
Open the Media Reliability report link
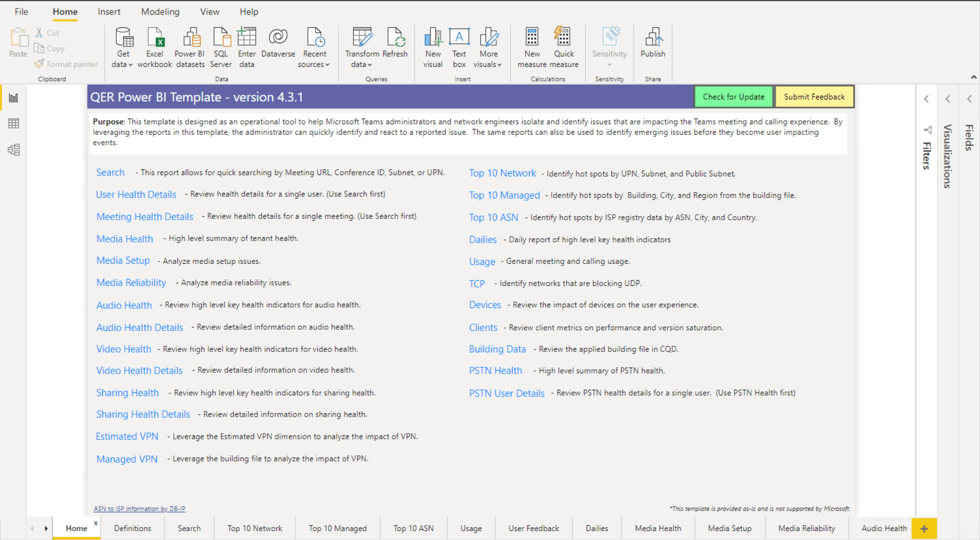[131, 282]
